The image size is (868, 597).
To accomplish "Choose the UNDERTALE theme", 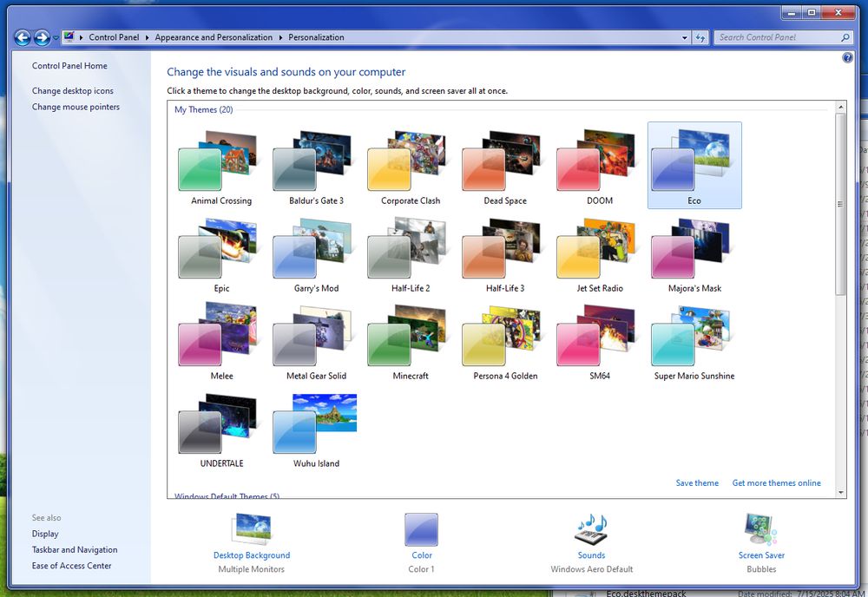I will point(220,430).
